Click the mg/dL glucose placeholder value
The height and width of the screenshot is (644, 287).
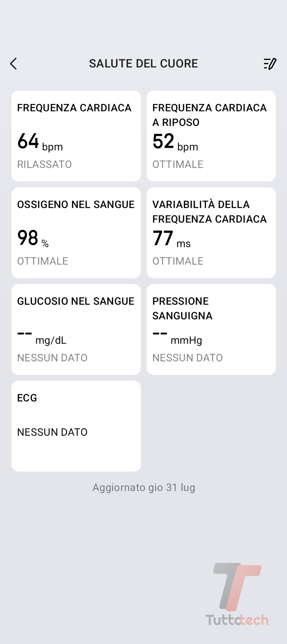tap(42, 336)
